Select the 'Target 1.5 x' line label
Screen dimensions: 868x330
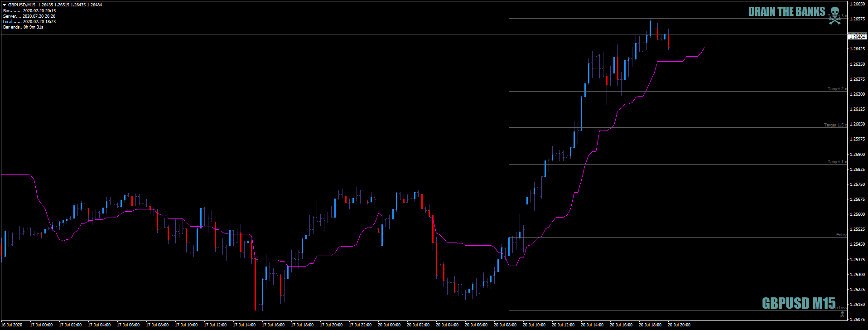835,125
